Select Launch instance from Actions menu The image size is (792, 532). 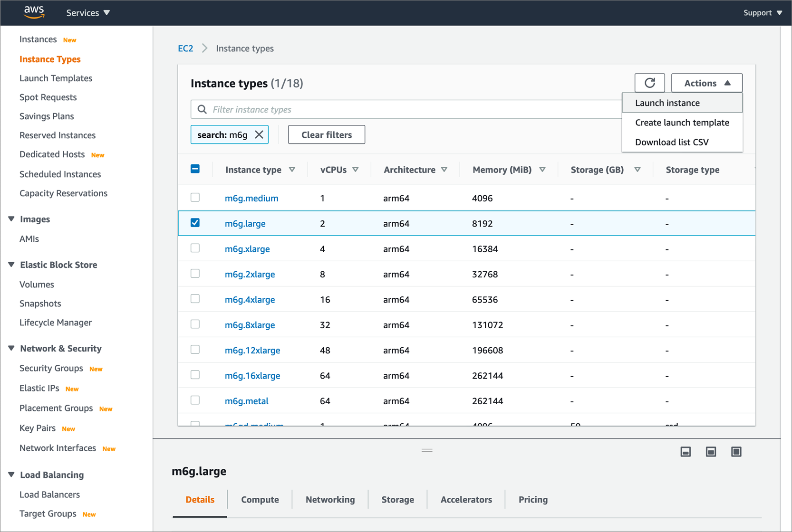[x=667, y=103]
